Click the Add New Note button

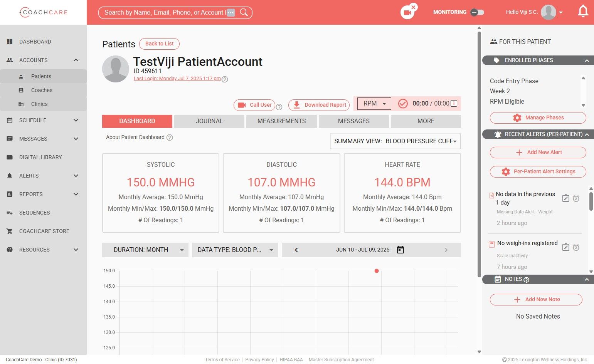point(536,300)
